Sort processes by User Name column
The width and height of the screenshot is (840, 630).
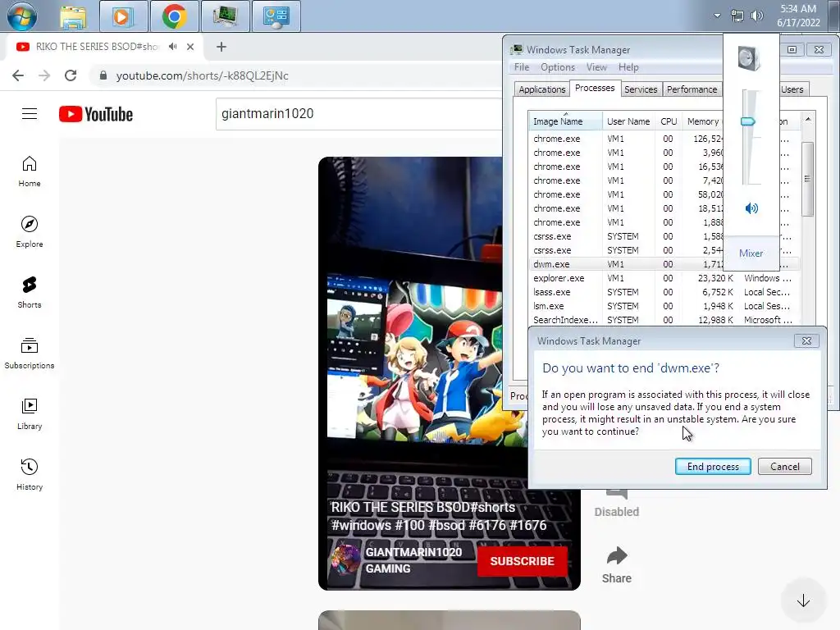pyautogui.click(x=628, y=121)
